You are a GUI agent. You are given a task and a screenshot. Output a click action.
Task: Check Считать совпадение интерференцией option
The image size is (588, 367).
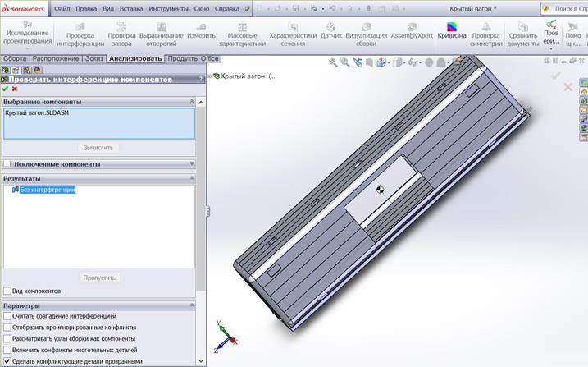[7, 316]
